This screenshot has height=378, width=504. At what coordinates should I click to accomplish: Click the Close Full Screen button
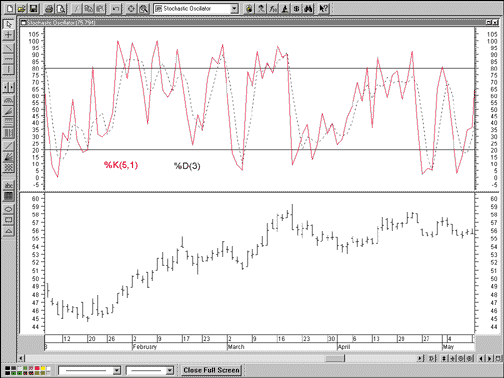tap(211, 370)
